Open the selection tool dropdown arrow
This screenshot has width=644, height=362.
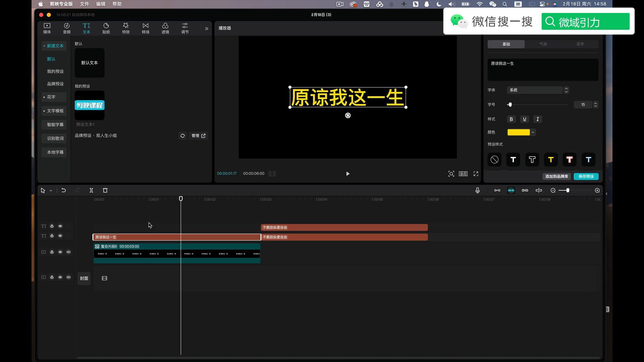tap(51, 191)
